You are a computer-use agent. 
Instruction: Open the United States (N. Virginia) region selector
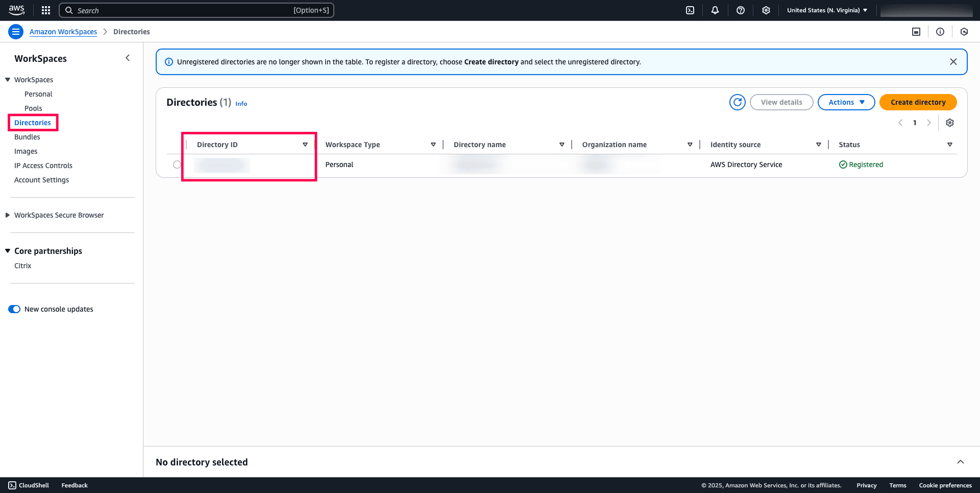tap(827, 10)
